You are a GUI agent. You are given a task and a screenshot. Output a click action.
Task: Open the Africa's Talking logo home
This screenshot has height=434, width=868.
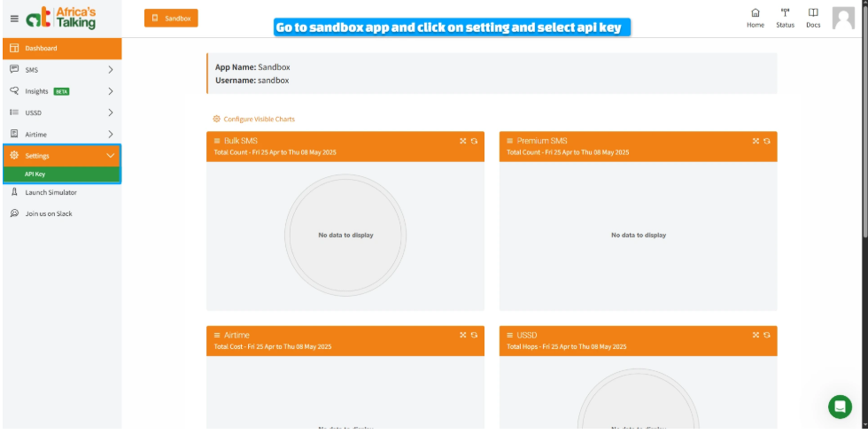click(x=61, y=19)
